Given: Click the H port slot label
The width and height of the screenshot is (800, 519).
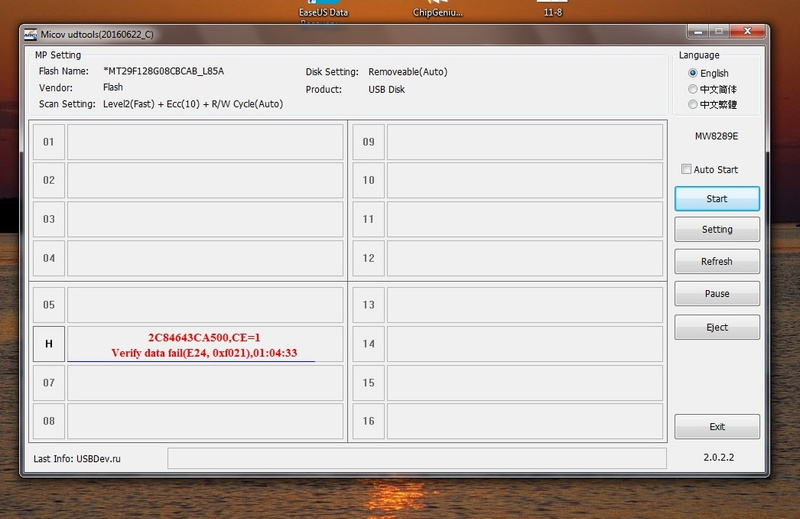Looking at the screenshot, I should (x=49, y=344).
